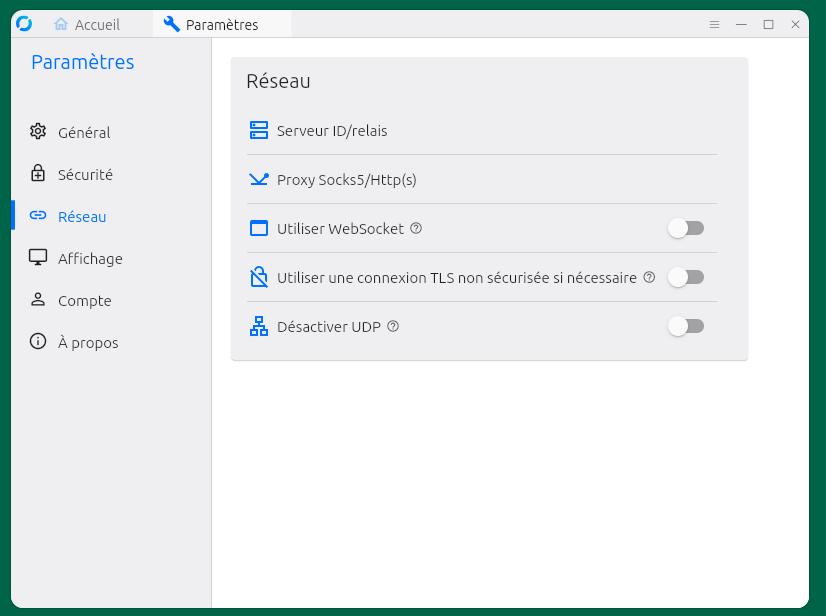This screenshot has height=616, width=826.
Task: Minimize the RustDesk window
Action: point(741,24)
